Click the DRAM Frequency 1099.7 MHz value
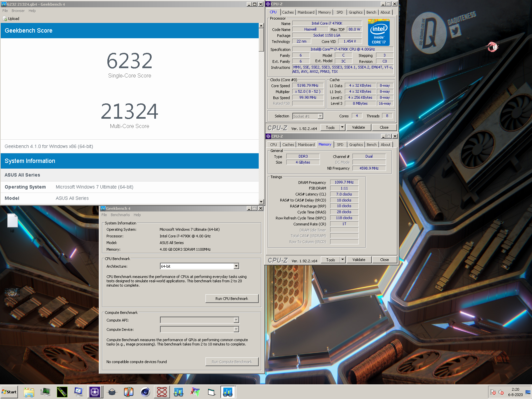 pos(344,182)
